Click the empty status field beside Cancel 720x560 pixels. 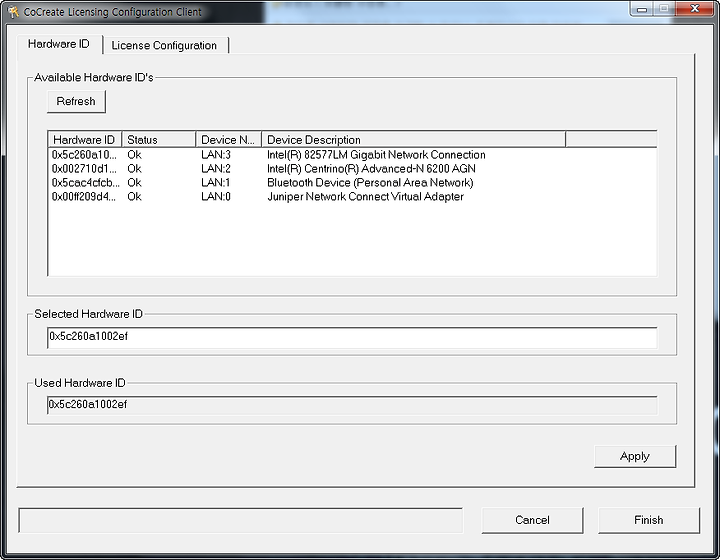pos(241,521)
